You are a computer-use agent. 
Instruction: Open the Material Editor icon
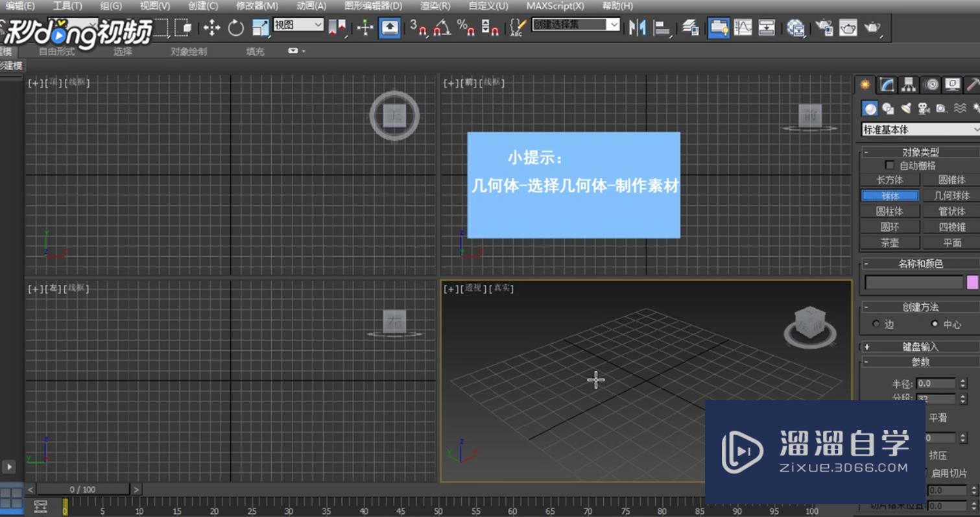[796, 27]
